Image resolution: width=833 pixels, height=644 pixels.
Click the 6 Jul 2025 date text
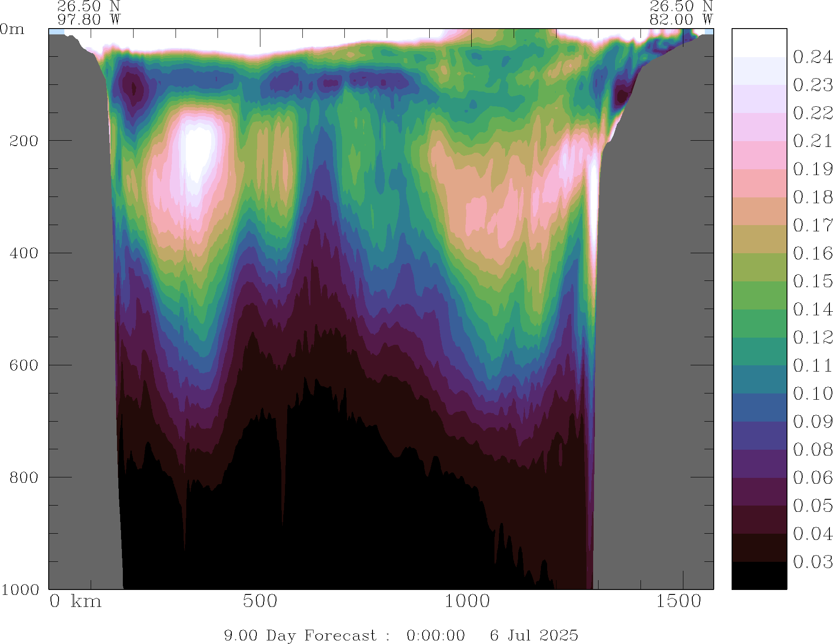534,635
